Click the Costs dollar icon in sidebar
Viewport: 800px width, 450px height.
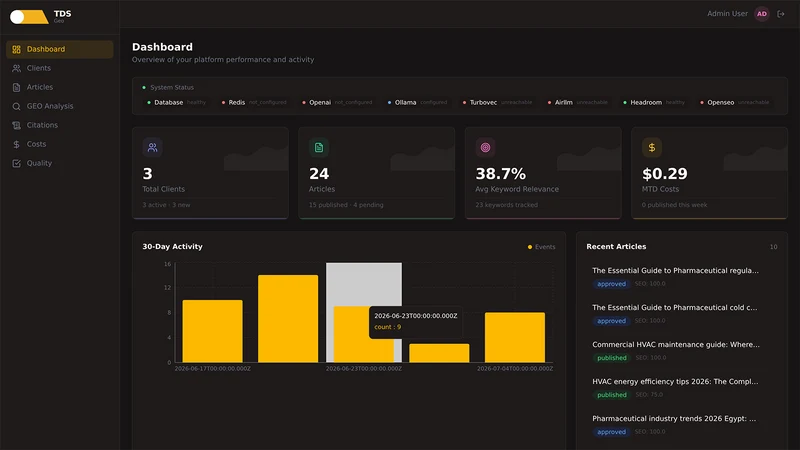point(16,144)
